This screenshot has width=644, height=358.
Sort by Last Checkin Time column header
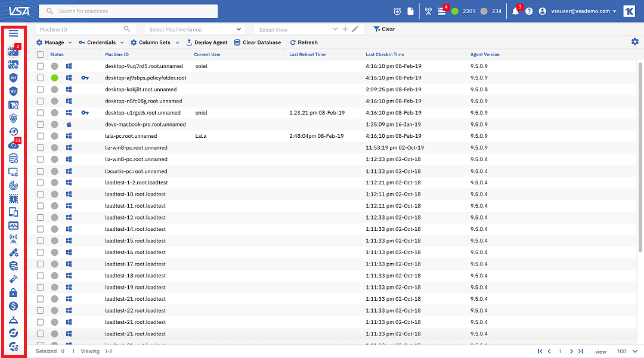point(385,54)
